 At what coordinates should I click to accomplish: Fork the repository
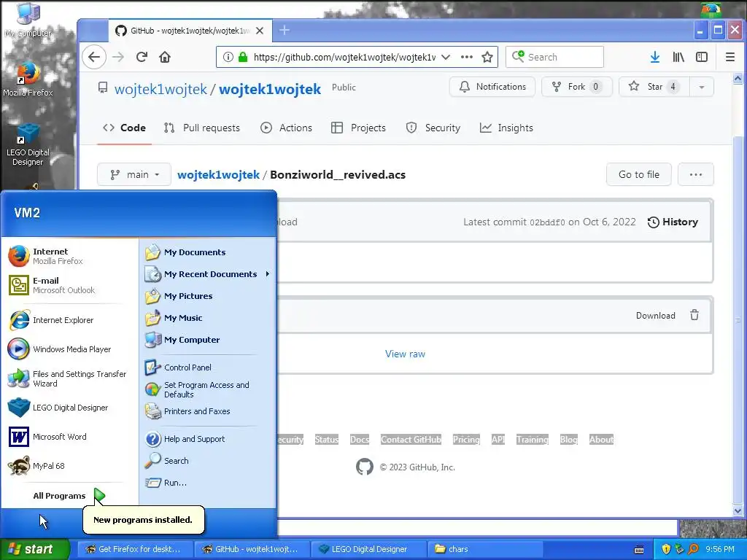(x=576, y=87)
